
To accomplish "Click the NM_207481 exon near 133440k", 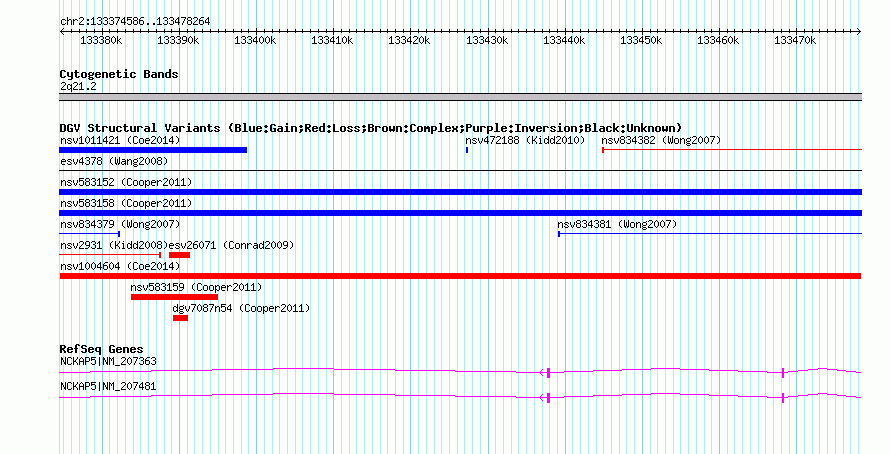I will pyautogui.click(x=548, y=398).
